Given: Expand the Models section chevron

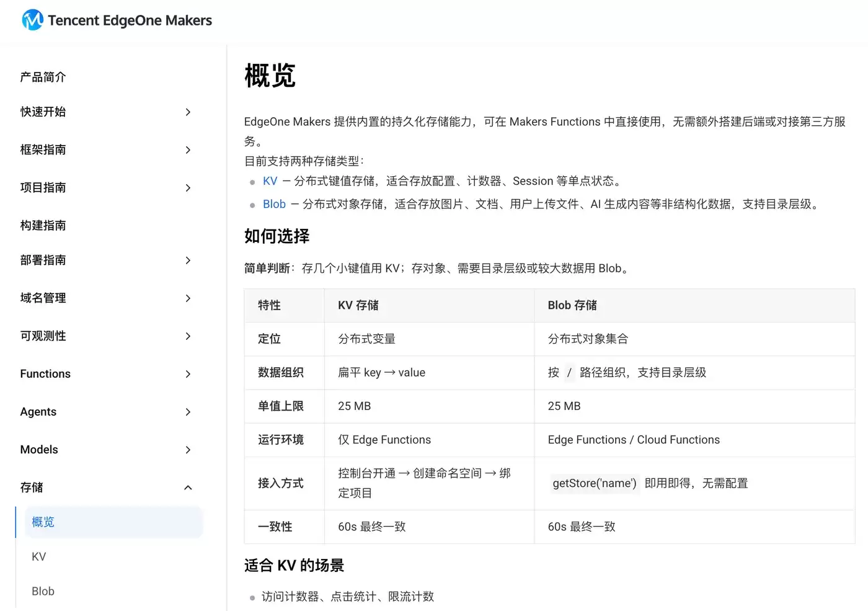Looking at the screenshot, I should coord(188,449).
